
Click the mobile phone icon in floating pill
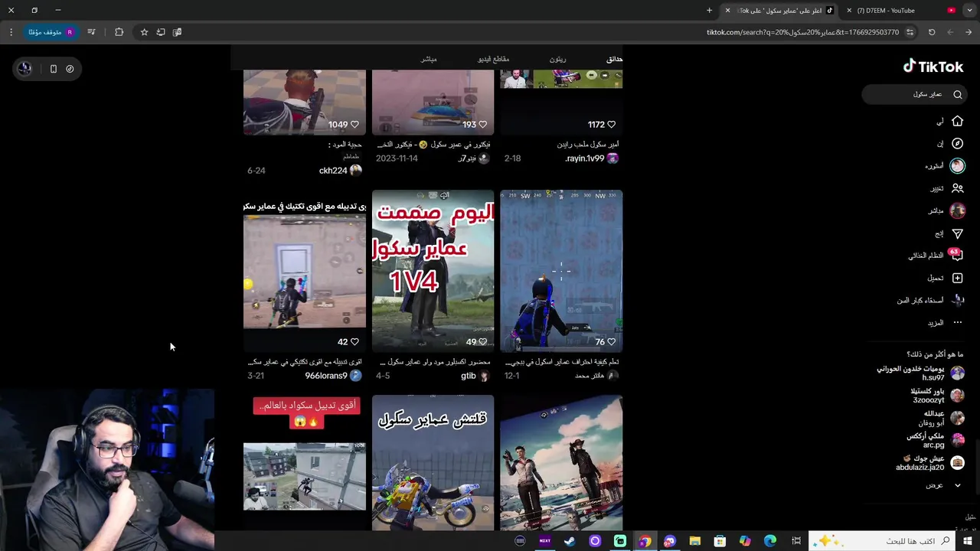(53, 69)
